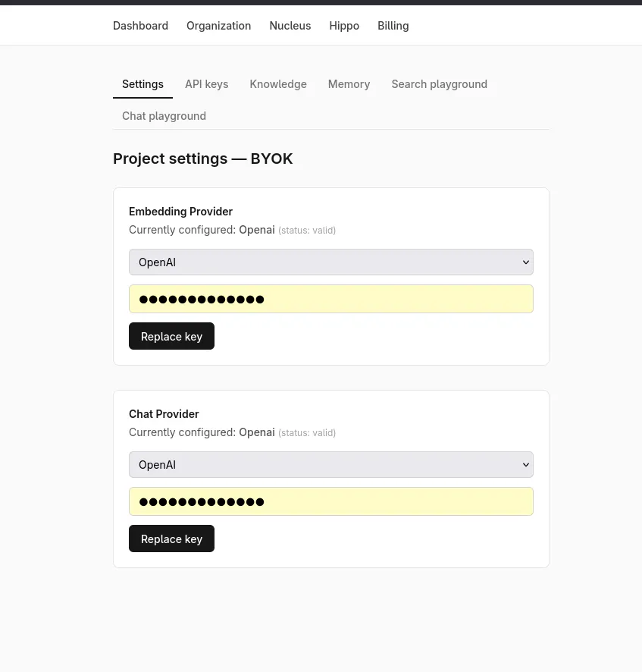
Task: Expand the Embedding Provider OpenAI dropdown
Action: click(330, 262)
